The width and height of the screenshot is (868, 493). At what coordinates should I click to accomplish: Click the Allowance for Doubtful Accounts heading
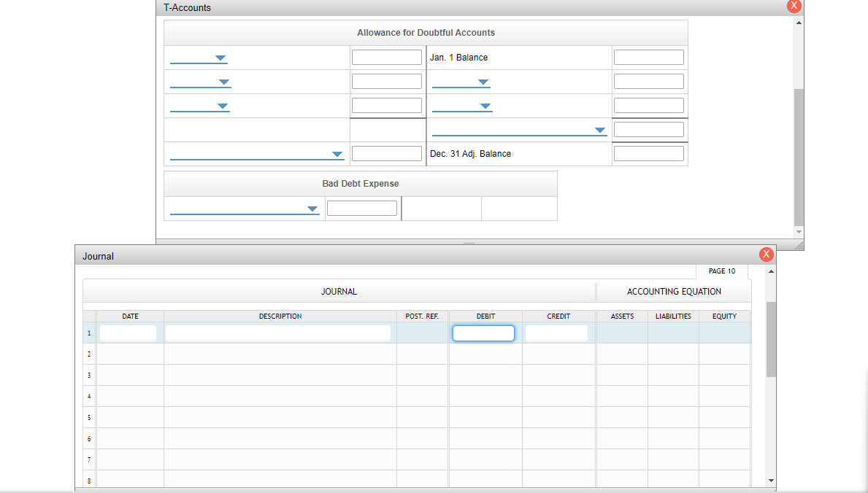[x=426, y=33]
